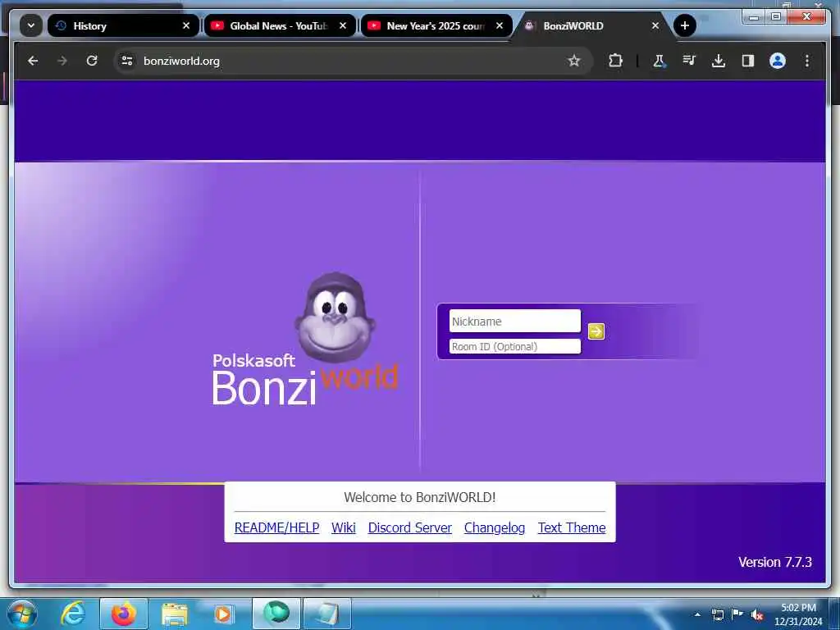The image size is (840, 630).
Task: Open Windows Explorer folder icon
Action: coord(175,614)
